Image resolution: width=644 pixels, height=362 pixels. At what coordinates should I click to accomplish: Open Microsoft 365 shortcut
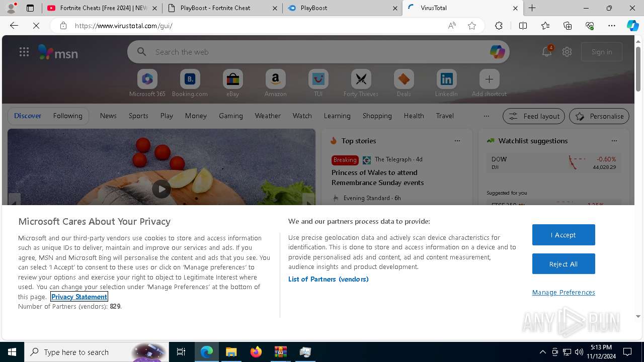147,83
